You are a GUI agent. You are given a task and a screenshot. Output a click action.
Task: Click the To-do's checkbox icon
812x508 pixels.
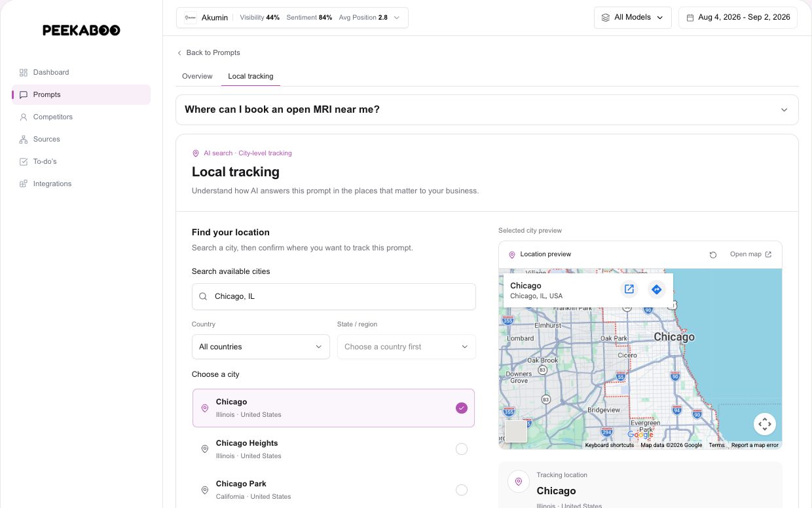pos(24,161)
